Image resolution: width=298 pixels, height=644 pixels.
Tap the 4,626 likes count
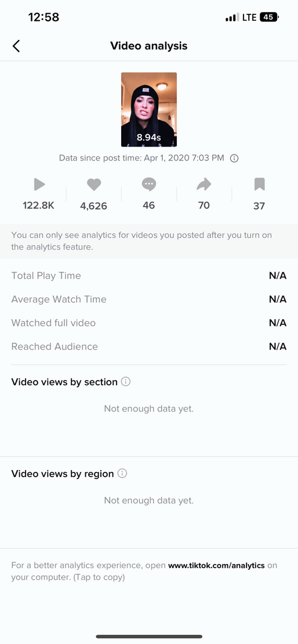[94, 206]
